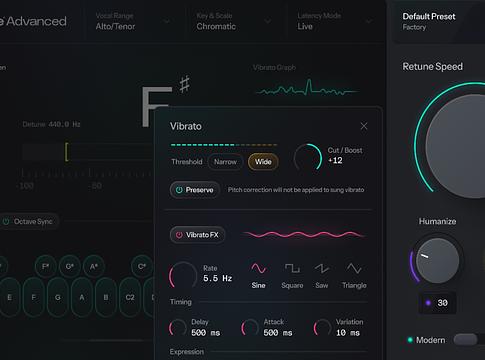Click the 5.5 Hz rate value

tap(218, 278)
